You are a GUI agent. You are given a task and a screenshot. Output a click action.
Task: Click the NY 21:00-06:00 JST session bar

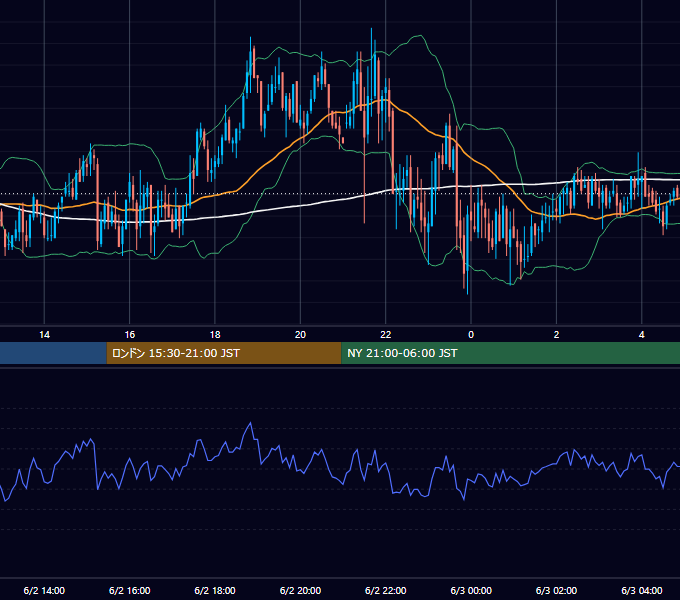(510, 353)
